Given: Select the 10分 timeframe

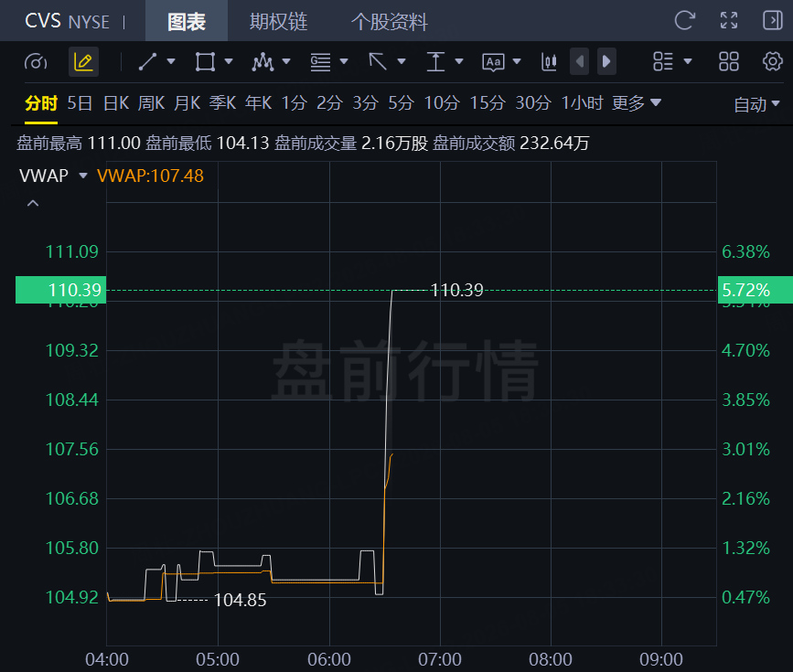Looking at the screenshot, I should click(442, 103).
